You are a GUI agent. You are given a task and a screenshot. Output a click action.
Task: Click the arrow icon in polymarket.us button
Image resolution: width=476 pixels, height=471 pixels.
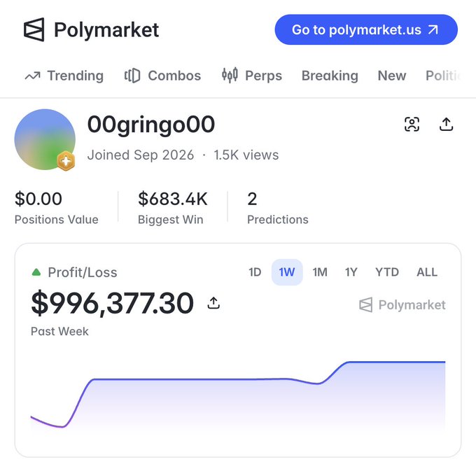(x=433, y=29)
